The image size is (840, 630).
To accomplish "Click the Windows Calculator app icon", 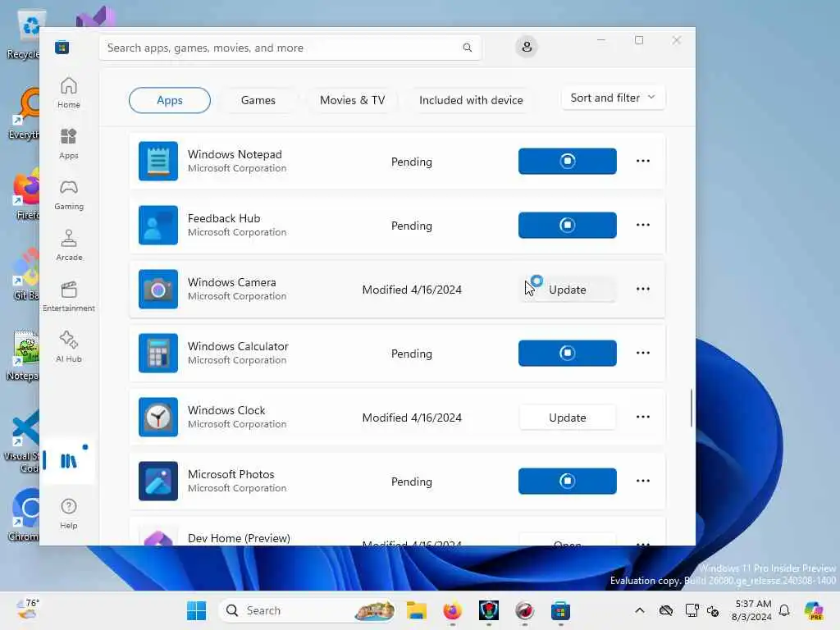I will tap(158, 353).
